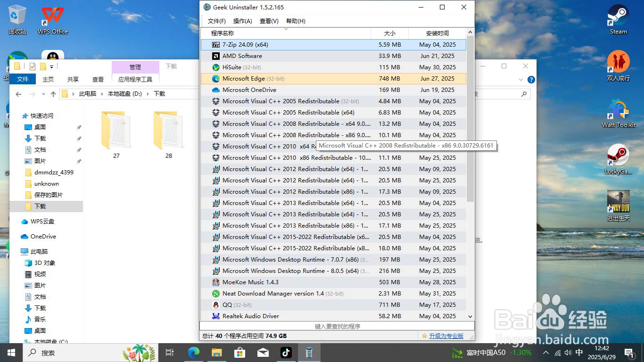Open the 应用程序工具 ribbon tab
Screen dimensions: 644x362
[135, 79]
